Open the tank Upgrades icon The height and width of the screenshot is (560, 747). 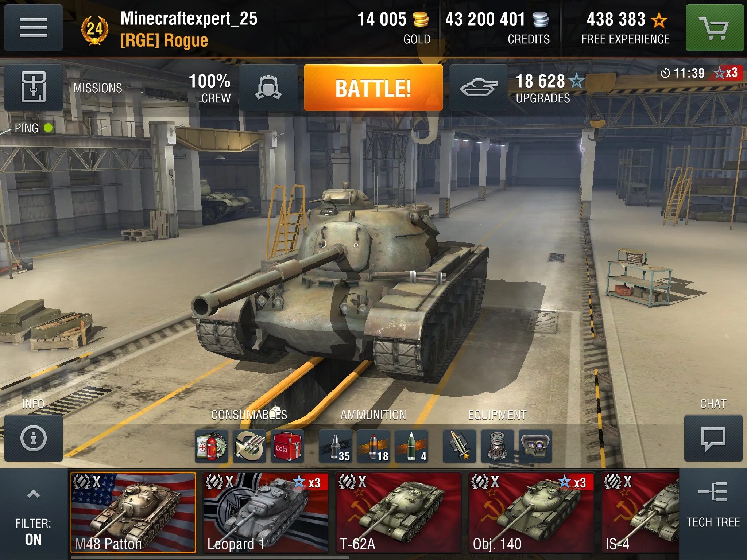click(x=478, y=87)
